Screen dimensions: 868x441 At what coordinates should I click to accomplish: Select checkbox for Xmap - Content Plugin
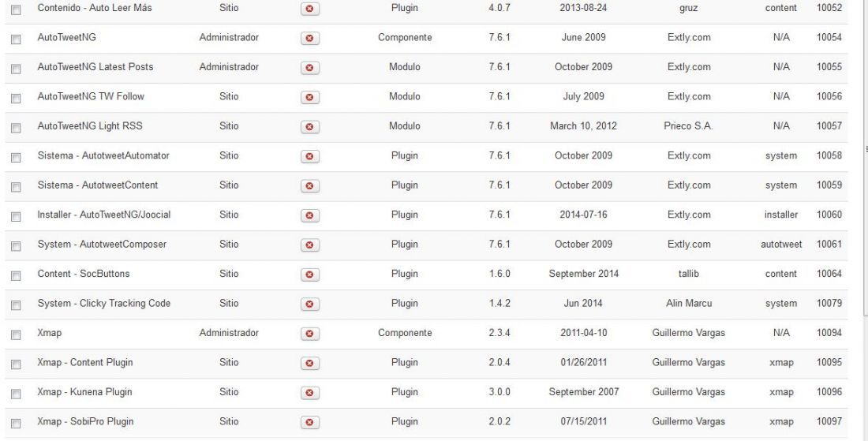pyautogui.click(x=16, y=364)
